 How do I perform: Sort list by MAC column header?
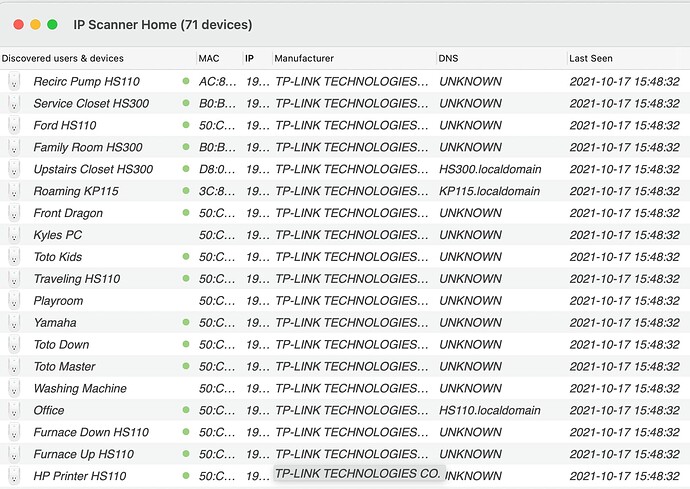209,58
